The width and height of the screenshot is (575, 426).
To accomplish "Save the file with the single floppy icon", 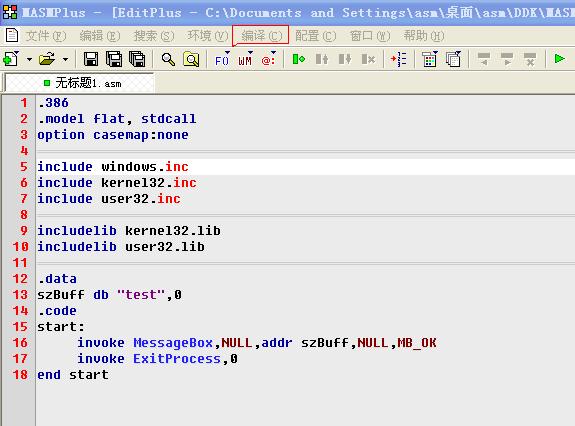I will (x=91, y=59).
